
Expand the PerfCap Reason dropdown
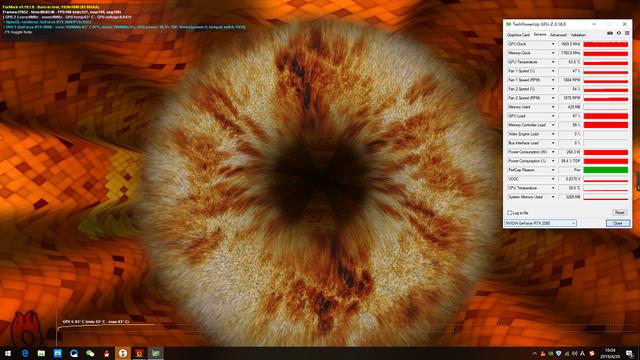click(553, 170)
